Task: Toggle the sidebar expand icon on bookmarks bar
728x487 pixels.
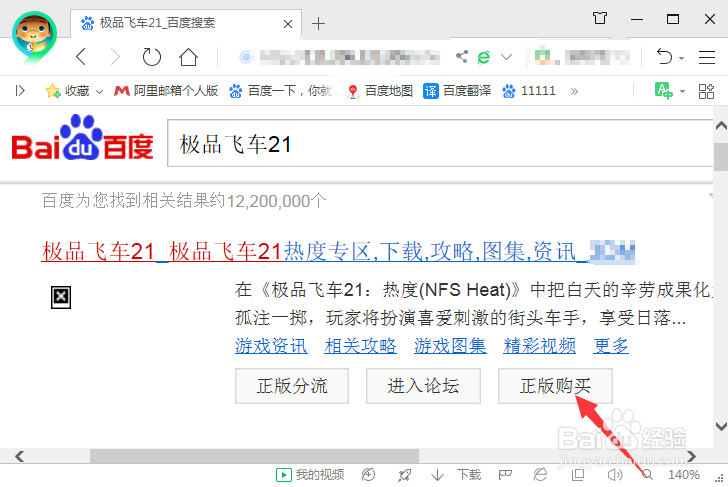Action: (20, 91)
